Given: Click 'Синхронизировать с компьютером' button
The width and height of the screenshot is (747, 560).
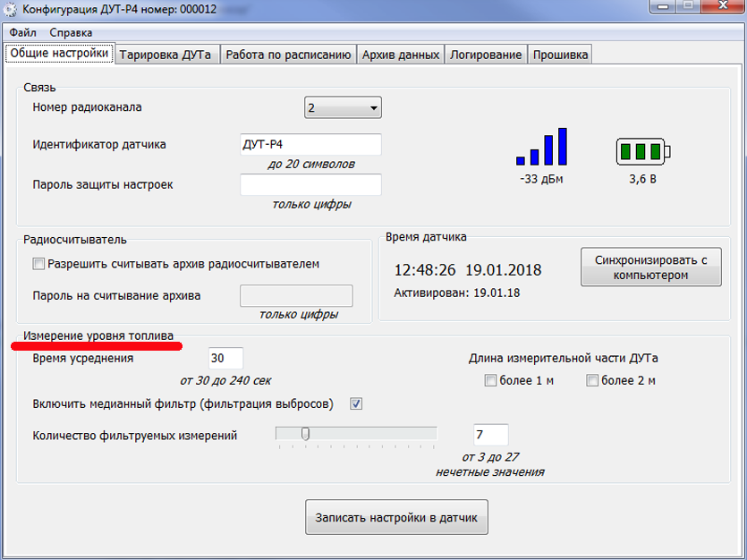Looking at the screenshot, I should tap(650, 267).
